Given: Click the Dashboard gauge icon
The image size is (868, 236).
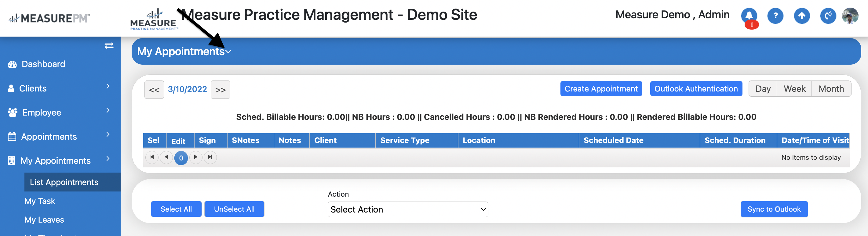Looking at the screenshot, I should 13,64.
